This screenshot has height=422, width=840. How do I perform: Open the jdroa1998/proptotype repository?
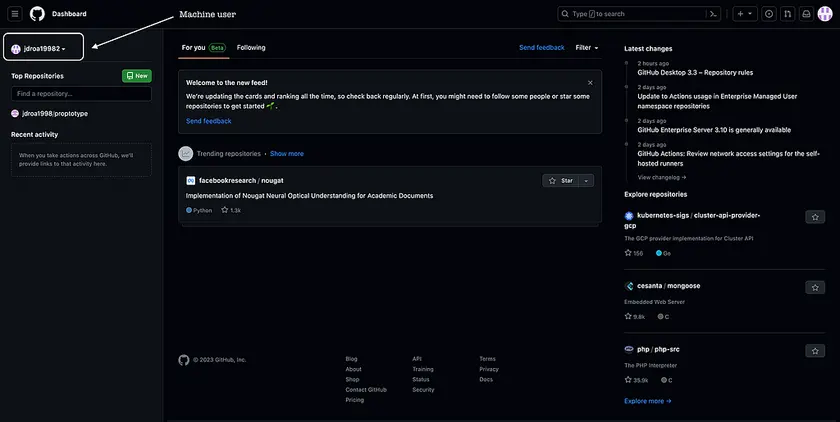tap(55, 114)
